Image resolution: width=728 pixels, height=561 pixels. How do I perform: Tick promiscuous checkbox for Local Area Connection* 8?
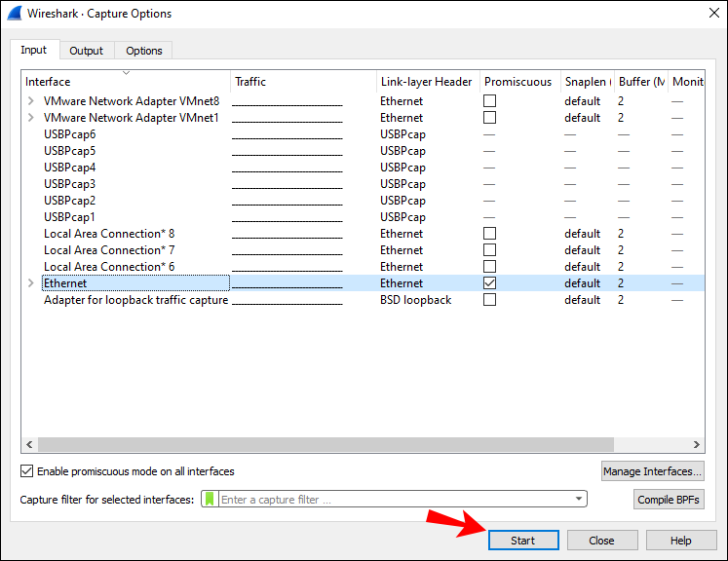489,234
